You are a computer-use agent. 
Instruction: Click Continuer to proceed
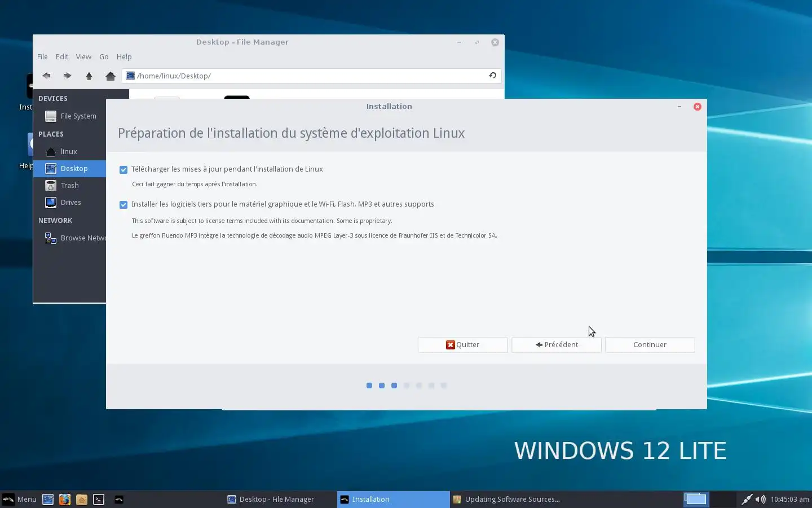650,345
